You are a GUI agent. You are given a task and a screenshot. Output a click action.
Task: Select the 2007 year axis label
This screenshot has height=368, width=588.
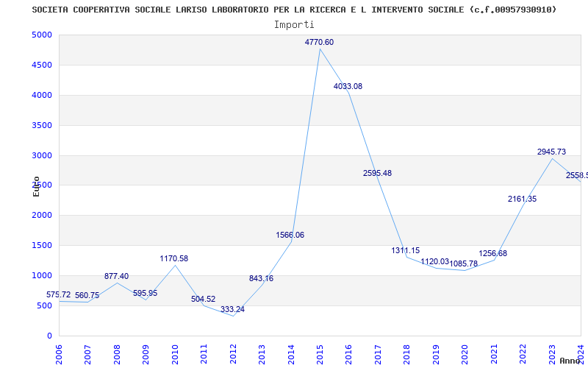click(87, 354)
